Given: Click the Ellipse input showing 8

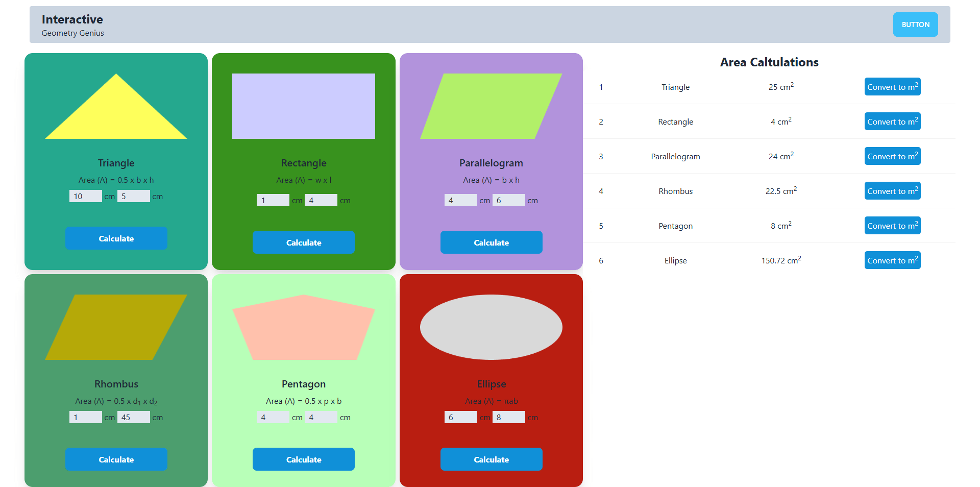Looking at the screenshot, I should click(508, 418).
